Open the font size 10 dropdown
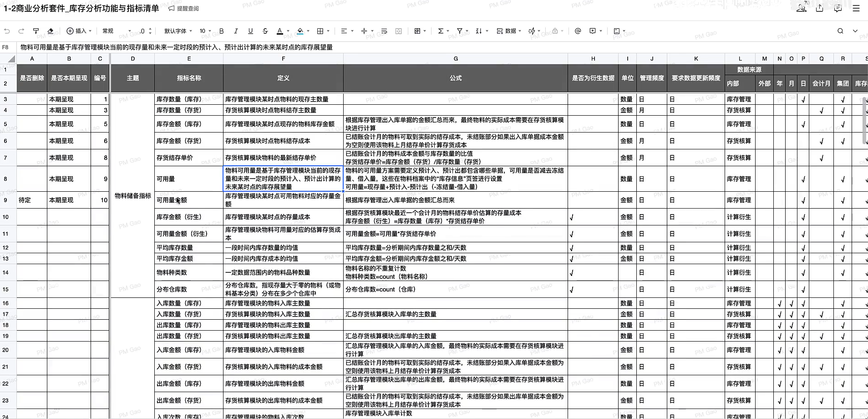The image size is (868, 419). pos(206,31)
